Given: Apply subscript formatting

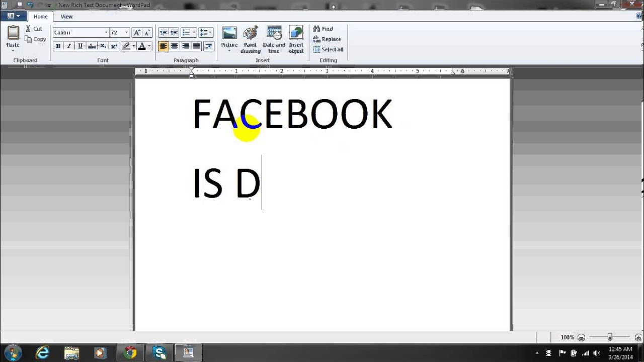Looking at the screenshot, I should coord(103,46).
